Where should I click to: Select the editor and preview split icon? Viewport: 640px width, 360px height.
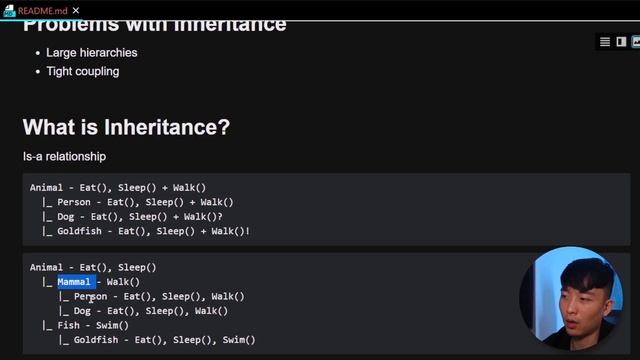coord(621,42)
